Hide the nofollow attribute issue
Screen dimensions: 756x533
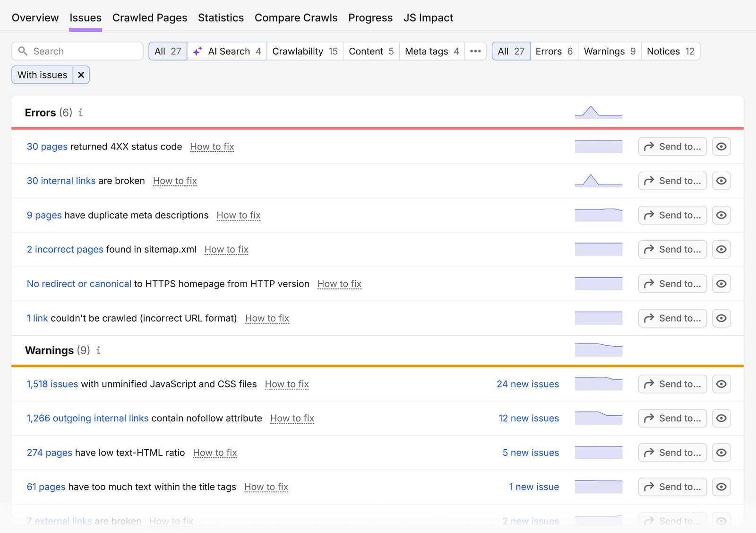tap(721, 418)
